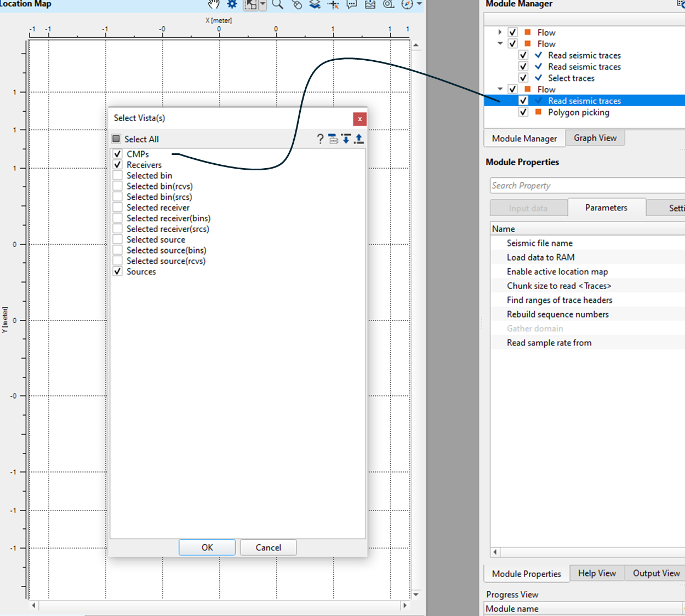Select the pan hand tool

point(213,4)
